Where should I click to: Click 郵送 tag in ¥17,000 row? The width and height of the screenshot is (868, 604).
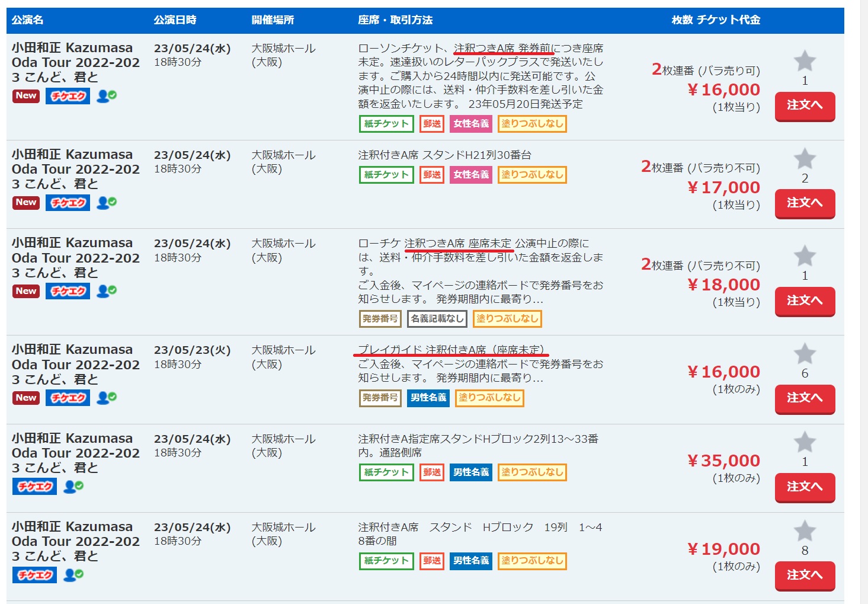432,175
